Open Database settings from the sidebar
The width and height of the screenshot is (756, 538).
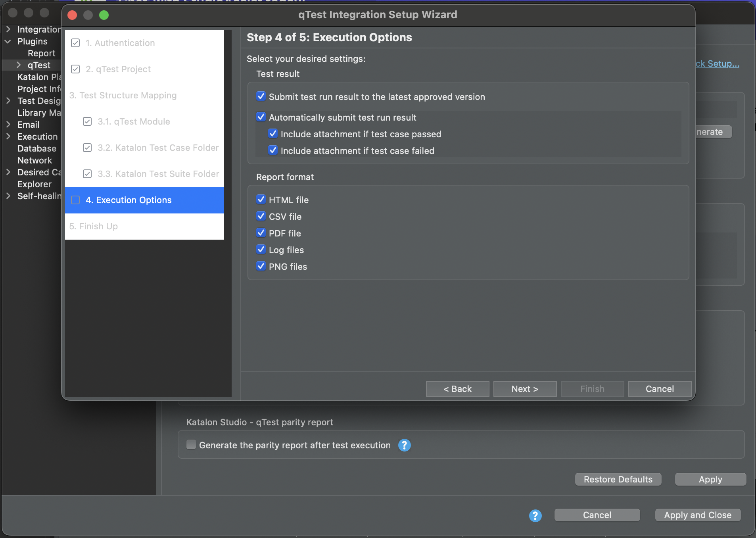(x=37, y=148)
